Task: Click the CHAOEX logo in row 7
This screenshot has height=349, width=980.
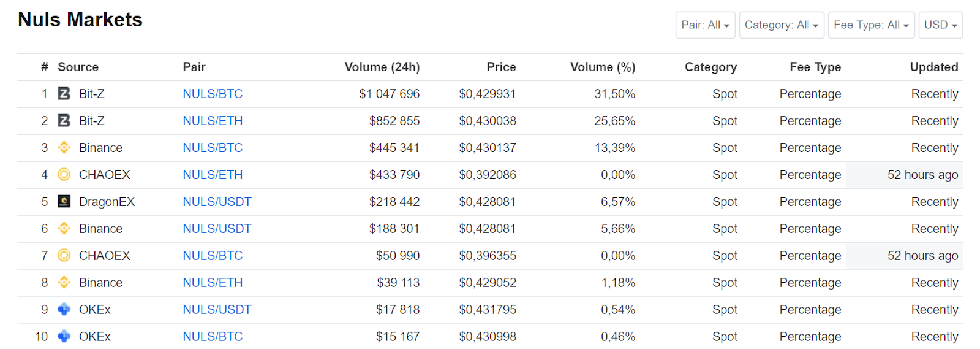Action: click(x=64, y=256)
